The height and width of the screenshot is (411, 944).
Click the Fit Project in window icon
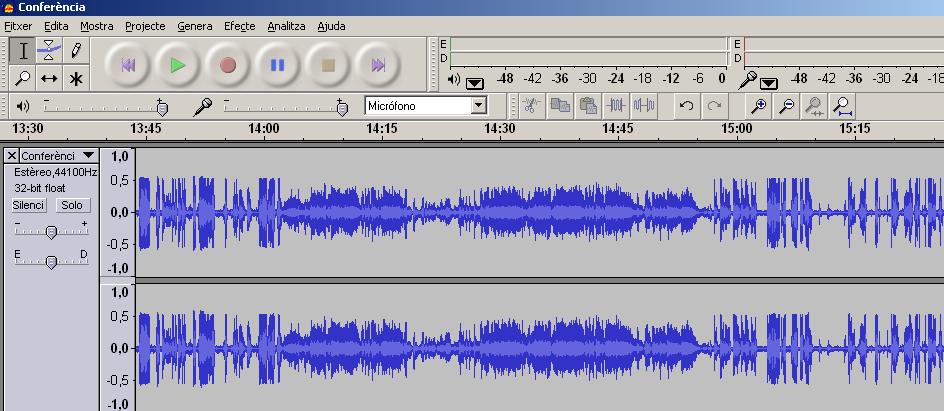click(843, 104)
